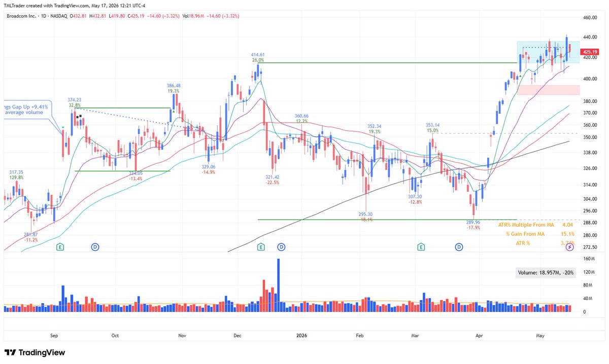Click the -22.5% decline label
Screen dimensions: 609x364
point(273,183)
